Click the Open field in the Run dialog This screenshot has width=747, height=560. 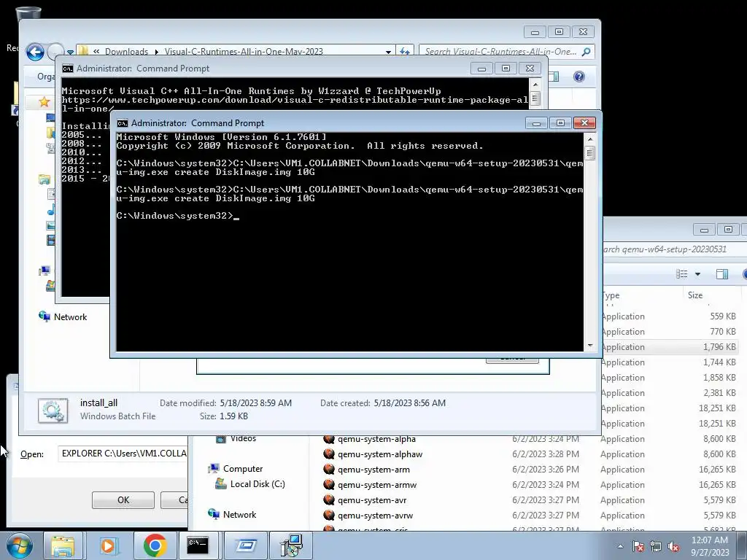tap(123, 454)
